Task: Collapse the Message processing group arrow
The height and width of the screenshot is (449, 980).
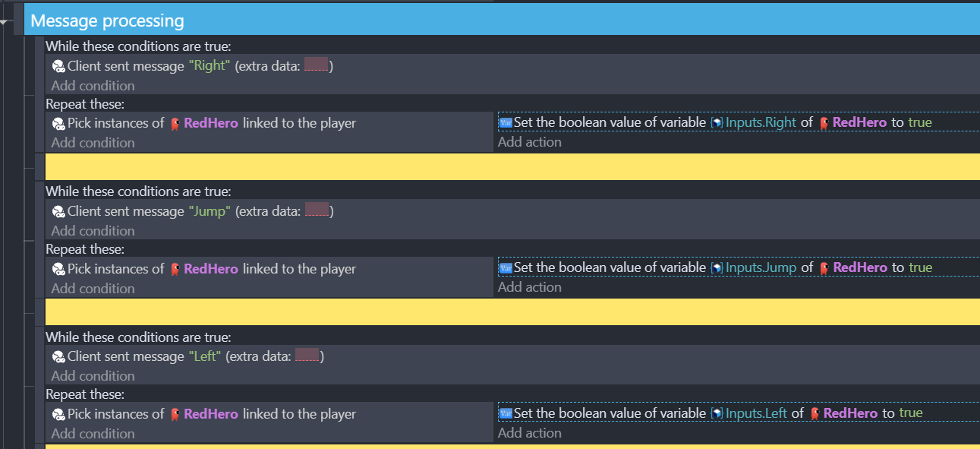Action: pyautogui.click(x=5, y=22)
